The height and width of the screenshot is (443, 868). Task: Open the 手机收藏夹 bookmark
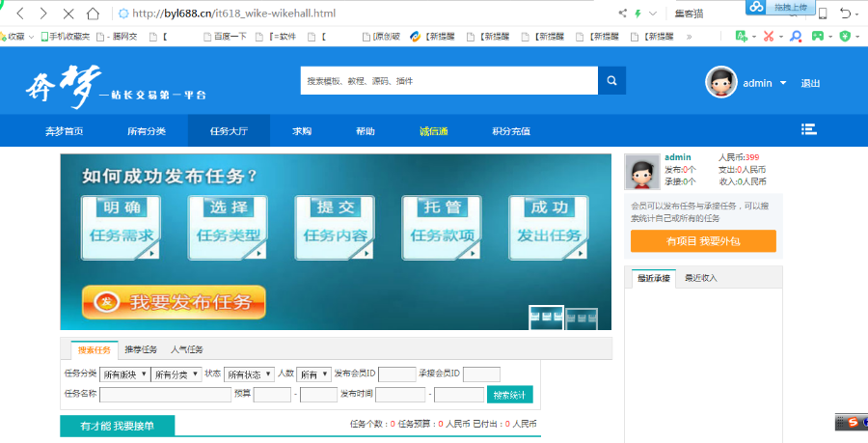pyautogui.click(x=66, y=37)
